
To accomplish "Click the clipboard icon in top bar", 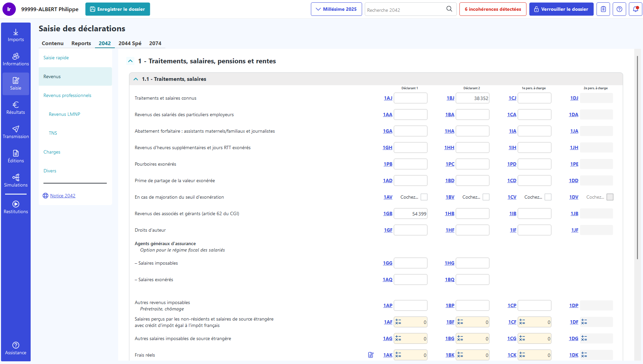I will click(x=603, y=9).
